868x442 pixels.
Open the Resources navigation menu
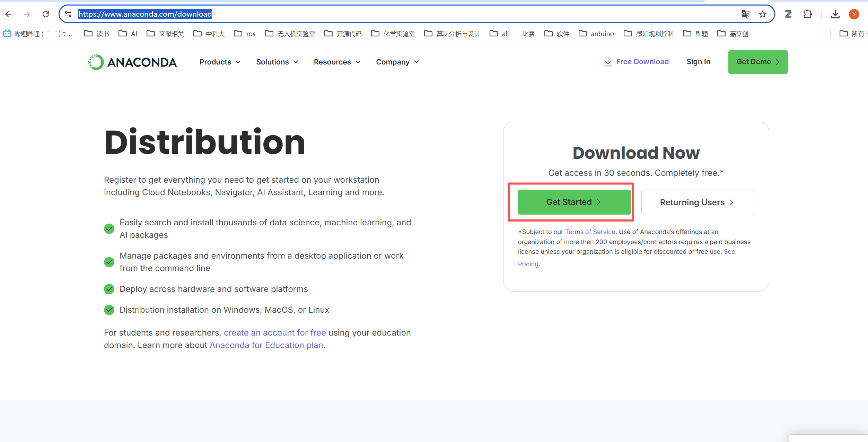pyautogui.click(x=337, y=62)
